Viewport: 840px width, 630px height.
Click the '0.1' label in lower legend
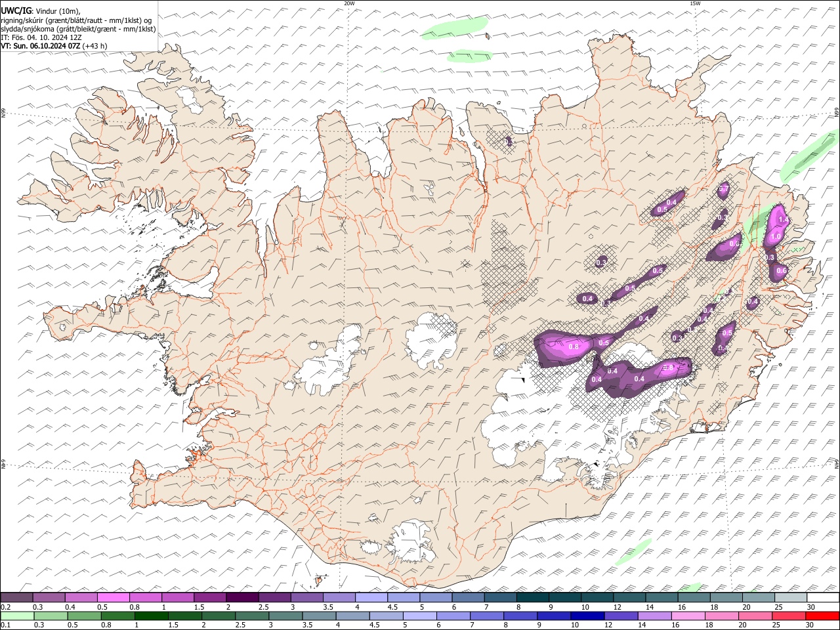coord(5,625)
